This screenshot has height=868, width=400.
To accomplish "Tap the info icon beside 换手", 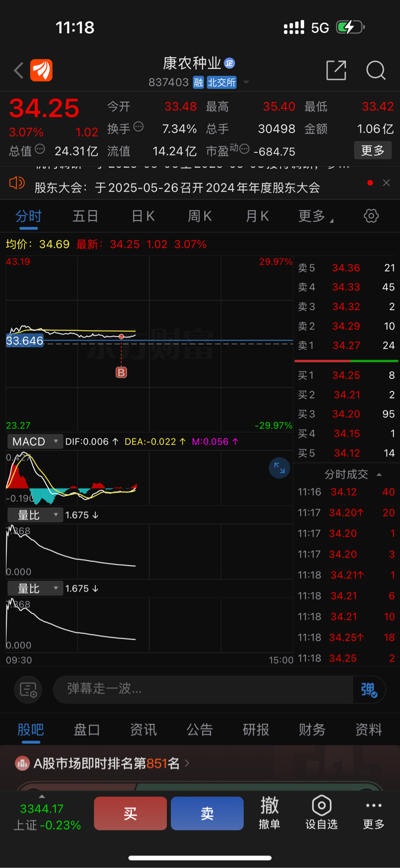I will pos(139,127).
